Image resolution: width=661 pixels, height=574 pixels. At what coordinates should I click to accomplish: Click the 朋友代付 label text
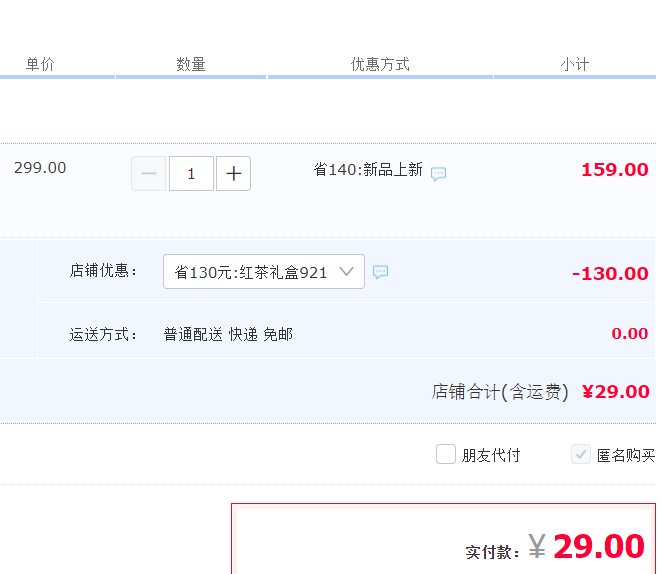[491, 455]
